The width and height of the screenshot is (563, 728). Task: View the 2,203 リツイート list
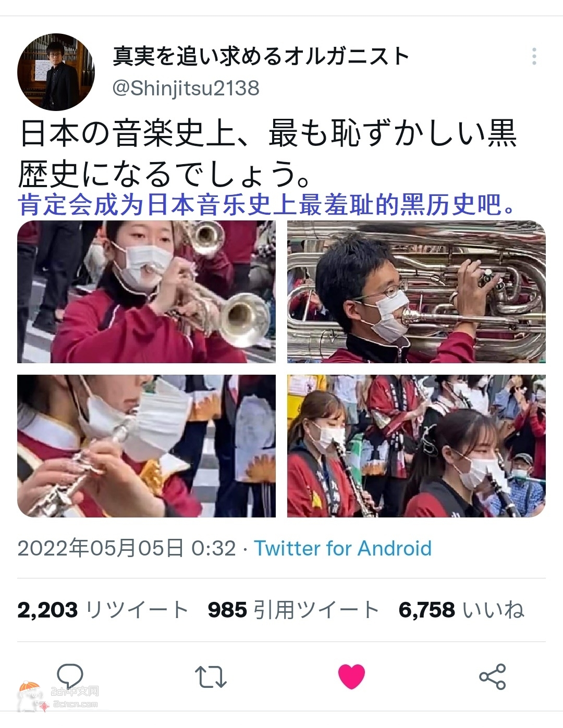(103, 610)
